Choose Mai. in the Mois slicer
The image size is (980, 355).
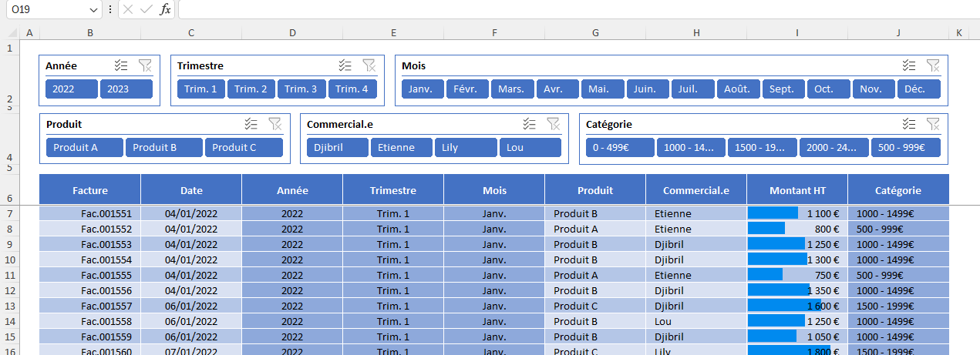[603, 89]
